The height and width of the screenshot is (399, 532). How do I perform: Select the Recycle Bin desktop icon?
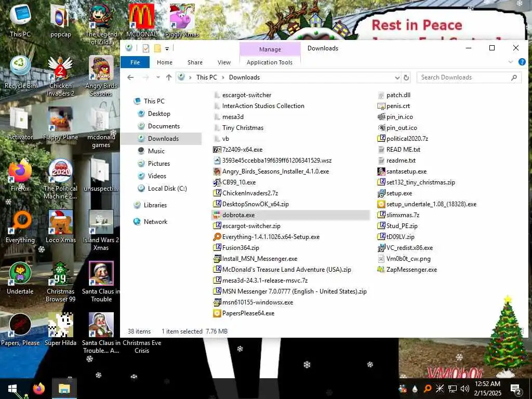pyautogui.click(x=20, y=73)
